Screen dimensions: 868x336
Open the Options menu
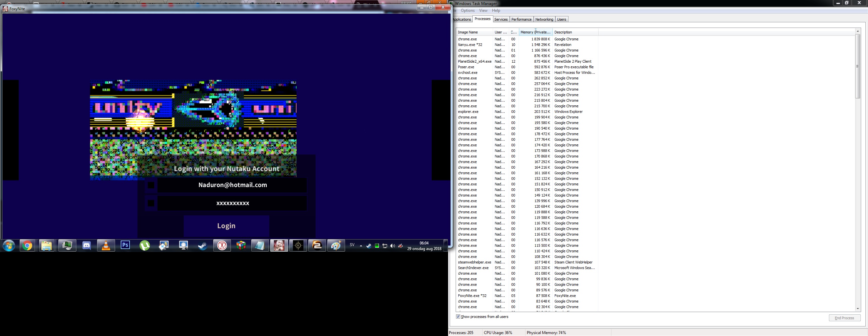(468, 10)
